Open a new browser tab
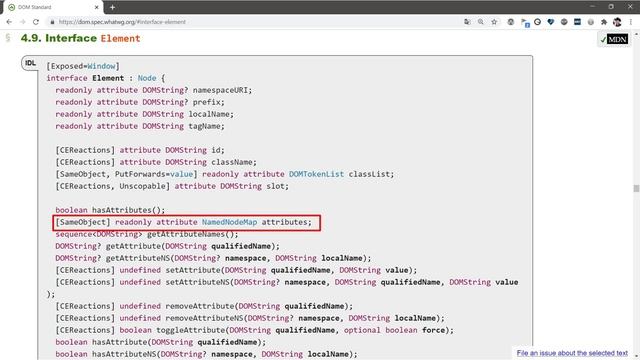 point(112,7)
